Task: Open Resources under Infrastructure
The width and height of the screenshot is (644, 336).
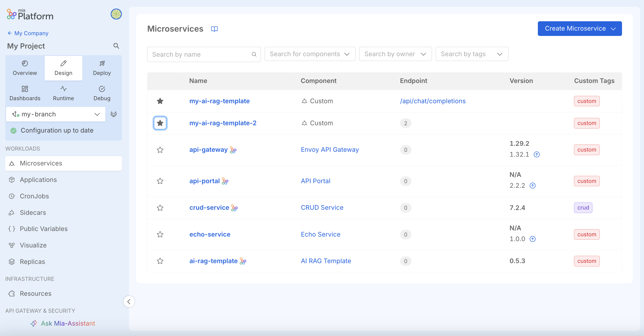Action: coord(63,293)
